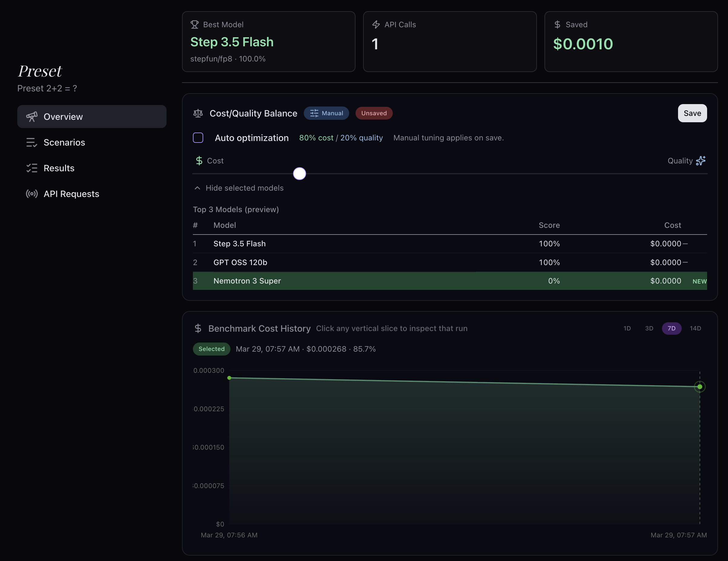
Task: Click the API Requests broadcast icon
Action: point(32,194)
